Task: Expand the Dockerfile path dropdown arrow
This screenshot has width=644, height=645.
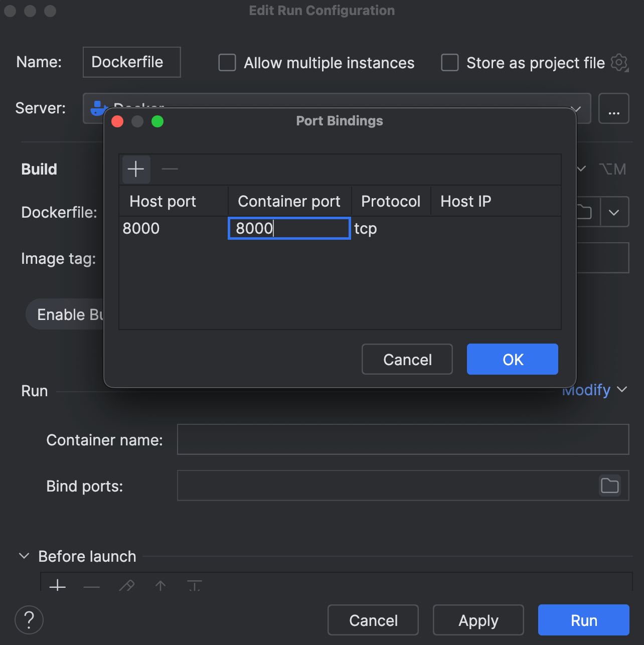Action: click(614, 212)
